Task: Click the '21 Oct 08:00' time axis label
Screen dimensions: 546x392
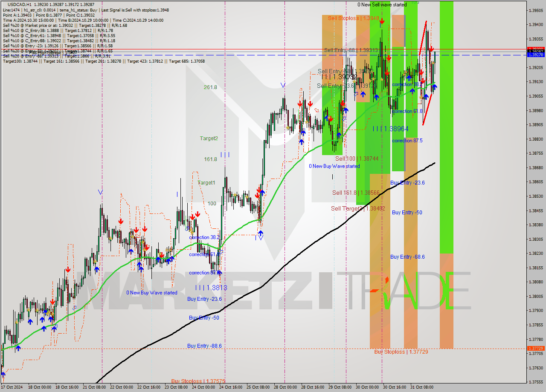Action: [x=94, y=387]
